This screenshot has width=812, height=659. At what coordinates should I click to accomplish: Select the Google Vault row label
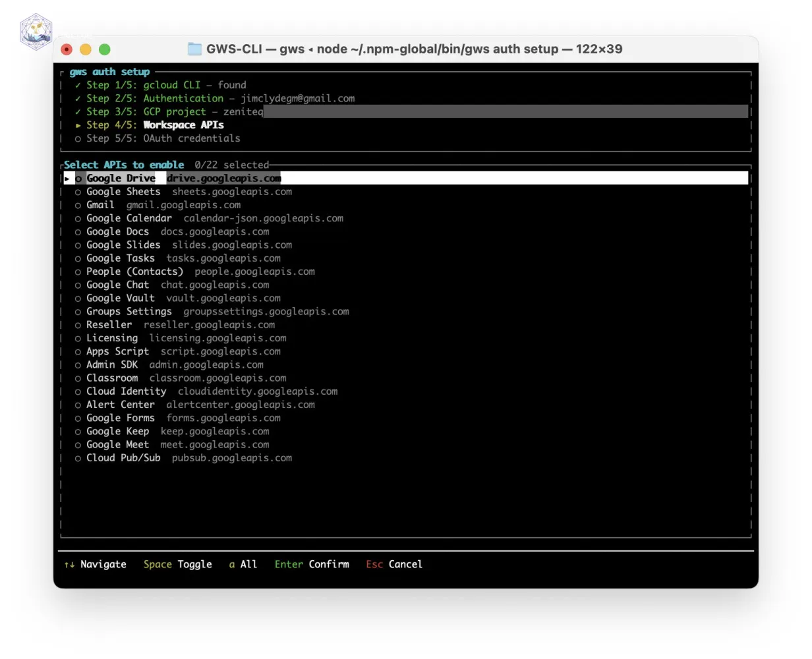(x=121, y=298)
